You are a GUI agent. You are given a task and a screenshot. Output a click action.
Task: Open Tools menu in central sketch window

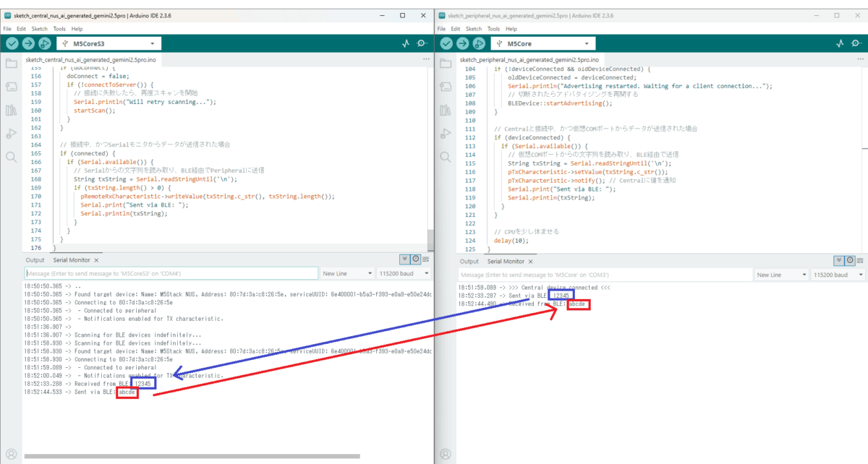(x=59, y=29)
